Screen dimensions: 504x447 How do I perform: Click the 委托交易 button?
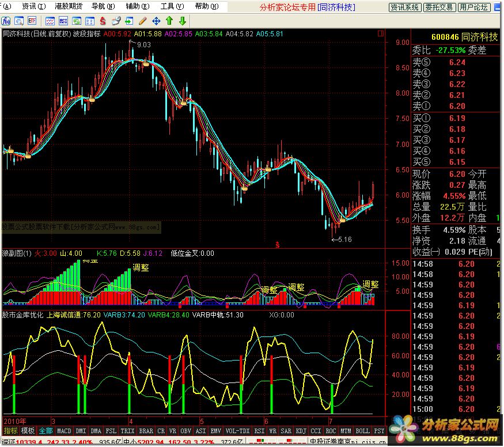439,7
